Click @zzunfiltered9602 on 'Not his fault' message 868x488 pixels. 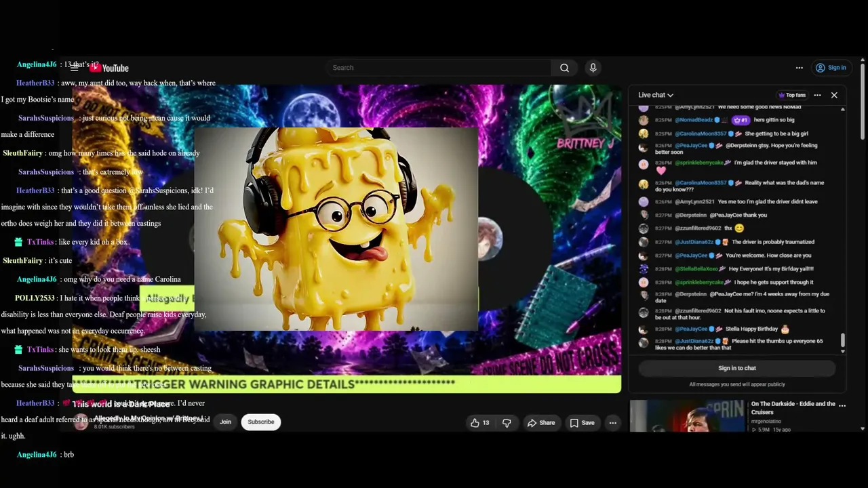point(698,310)
